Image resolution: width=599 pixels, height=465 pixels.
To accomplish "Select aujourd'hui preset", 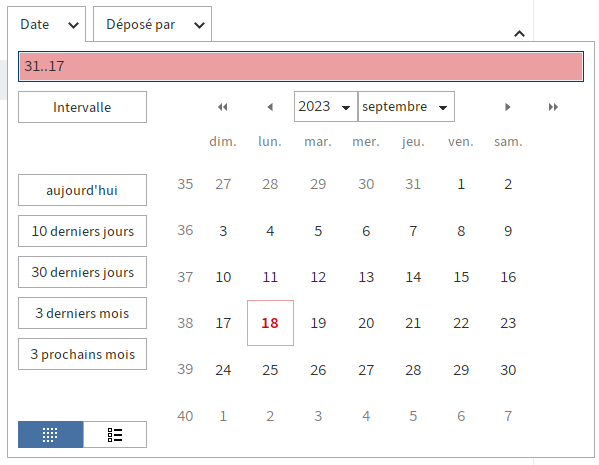I will 82,190.
